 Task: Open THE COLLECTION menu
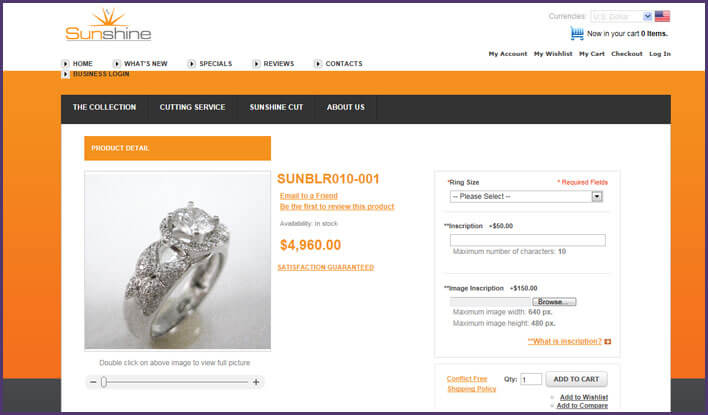coord(104,107)
